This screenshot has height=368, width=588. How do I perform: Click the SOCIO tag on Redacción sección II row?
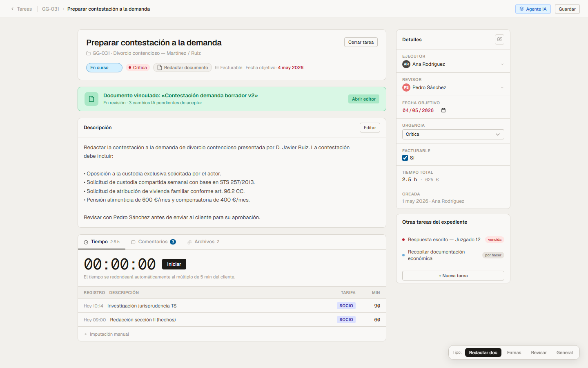[x=346, y=320]
